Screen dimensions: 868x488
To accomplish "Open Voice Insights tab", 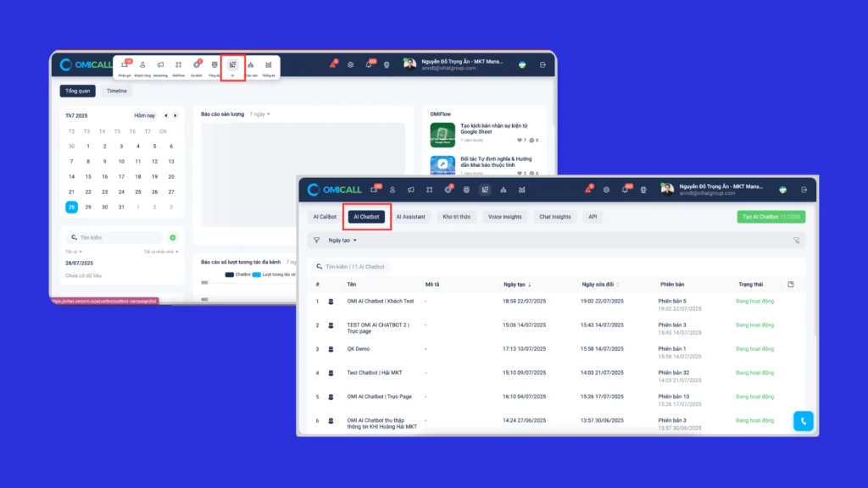I will (505, 217).
